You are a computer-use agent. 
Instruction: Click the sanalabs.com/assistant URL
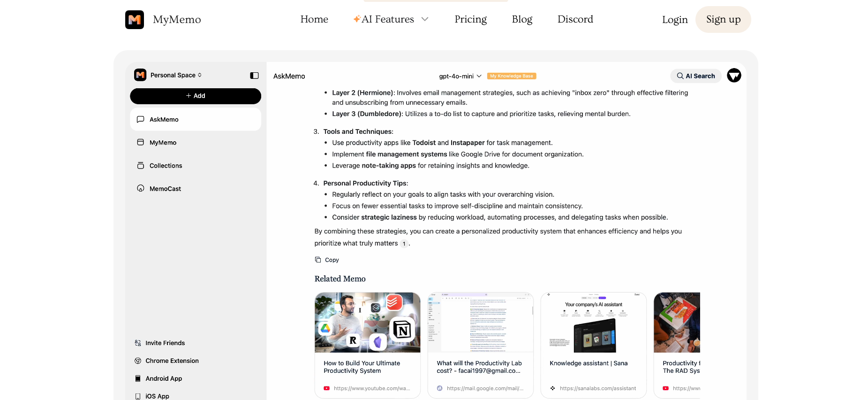(598, 388)
